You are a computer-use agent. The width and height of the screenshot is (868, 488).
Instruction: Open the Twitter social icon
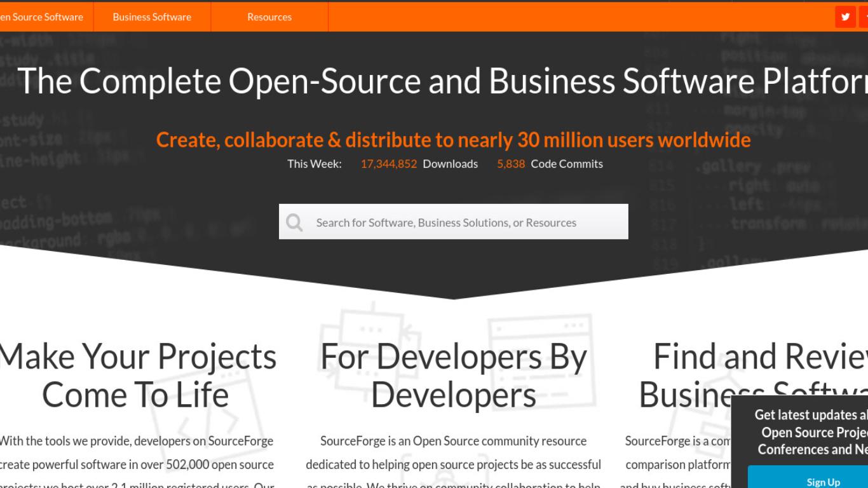tap(845, 17)
